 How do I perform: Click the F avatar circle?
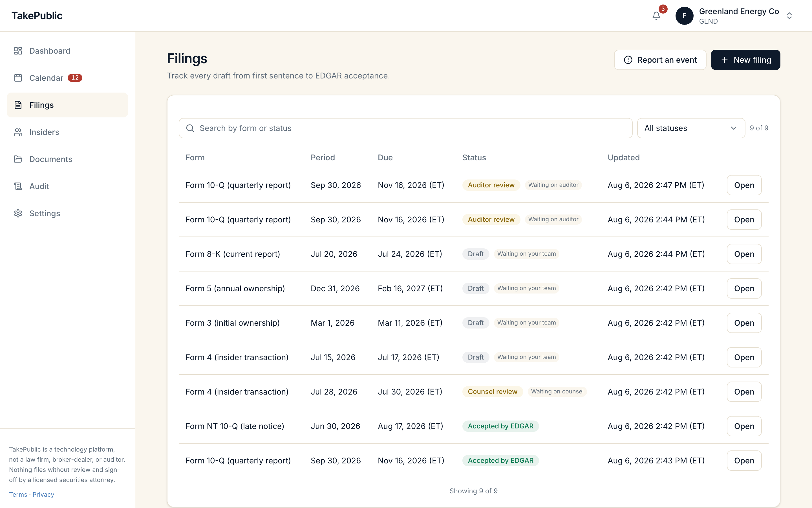[x=684, y=16]
